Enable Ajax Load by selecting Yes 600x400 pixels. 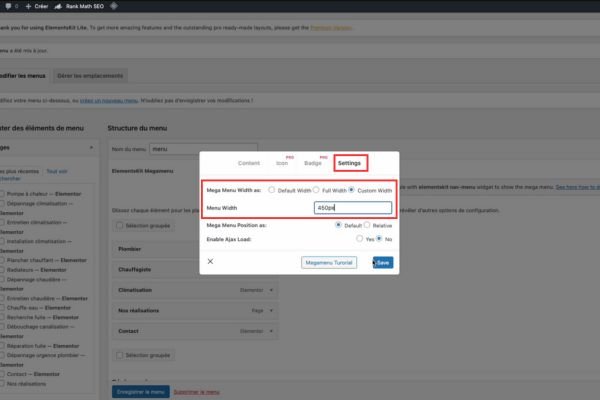[x=361, y=239]
